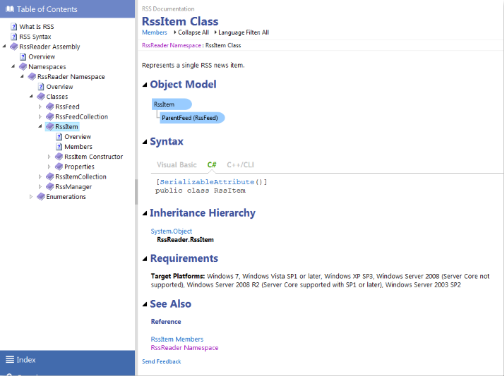Collapse the Inheritance Hierarchy section
504x376 pixels.
click(145, 213)
